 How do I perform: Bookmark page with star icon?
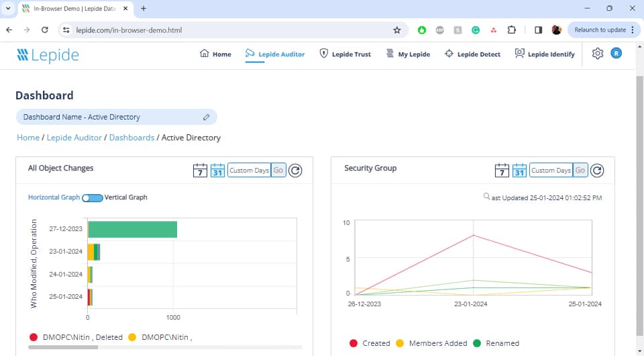tap(396, 30)
